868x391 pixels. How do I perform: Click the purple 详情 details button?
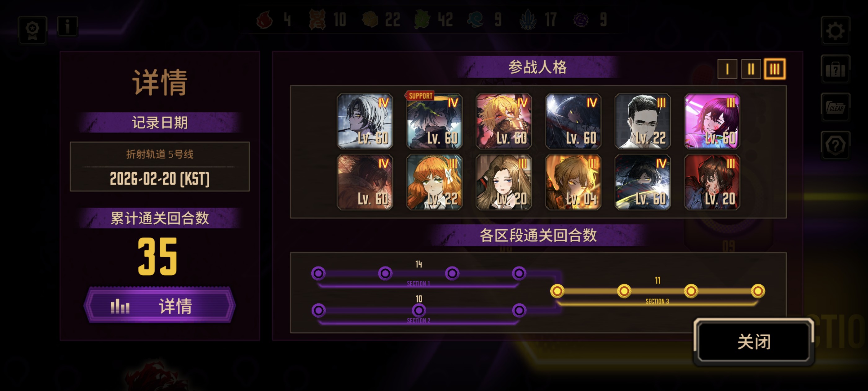tap(159, 305)
